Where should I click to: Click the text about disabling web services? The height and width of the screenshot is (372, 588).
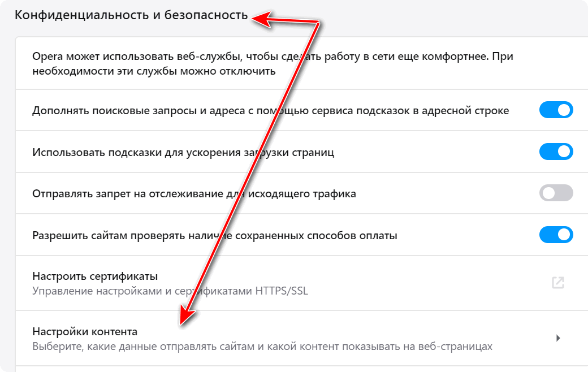pyautogui.click(x=154, y=72)
